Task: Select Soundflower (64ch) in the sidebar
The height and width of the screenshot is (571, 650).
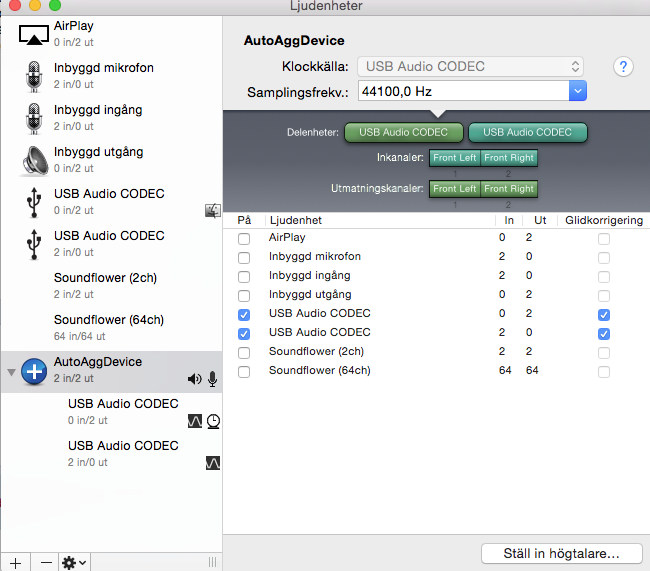Action: 108,327
